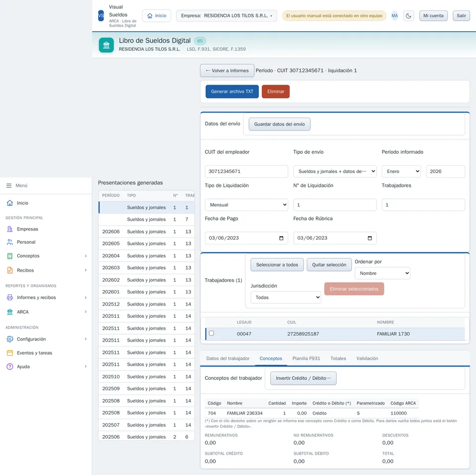
Task: Click Volver a Informes button
Action: tap(227, 71)
